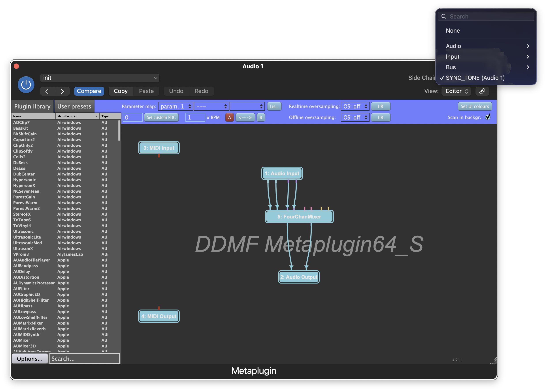The height and width of the screenshot is (392, 547).
Task: Open the '---' parameter map dropdown
Action: [211, 106]
